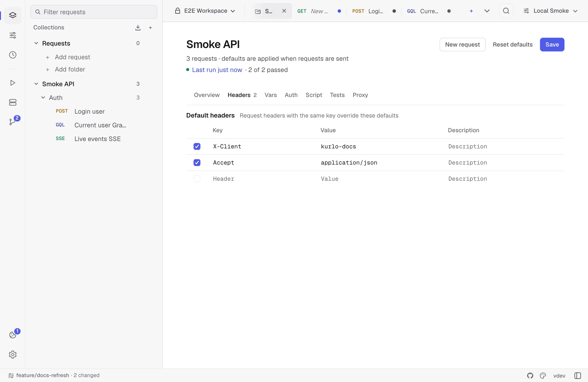
Task: Click the plus icon to open new tab
Action: (x=471, y=11)
